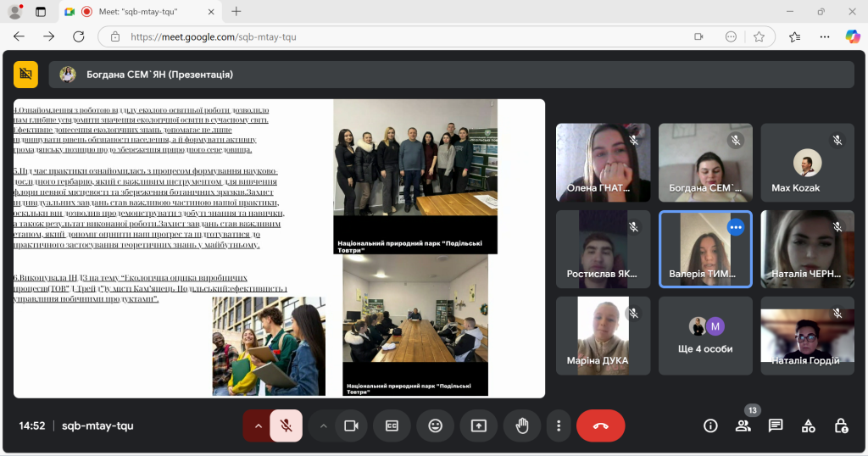The image size is (868, 456).
Task: Open the emoji reactions button
Action: point(435,425)
